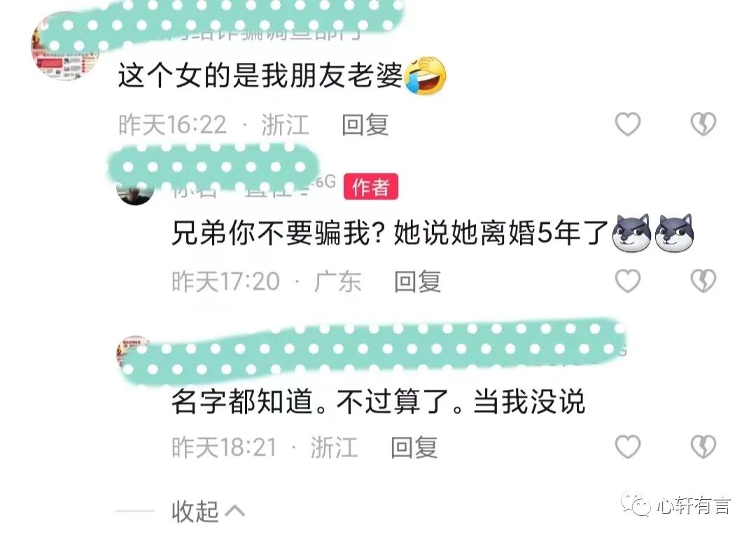Like the 16:22 Zhejiang comment
The width and height of the screenshot is (756, 539).
point(628,124)
